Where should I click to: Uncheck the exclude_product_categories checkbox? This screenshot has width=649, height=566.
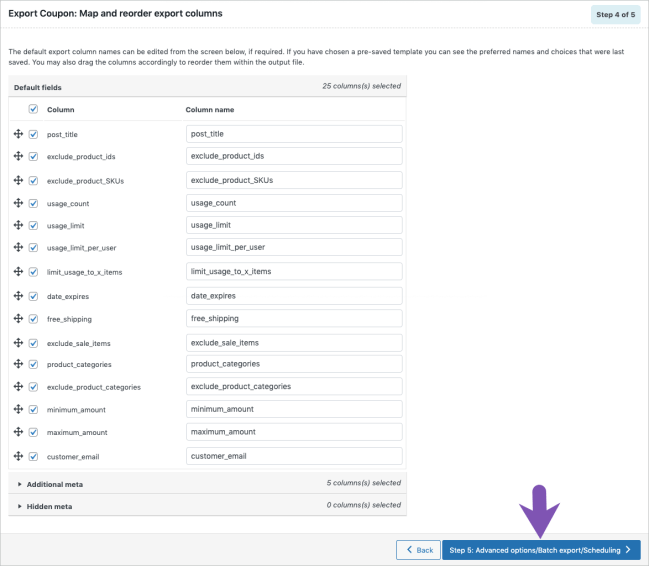coord(34,387)
